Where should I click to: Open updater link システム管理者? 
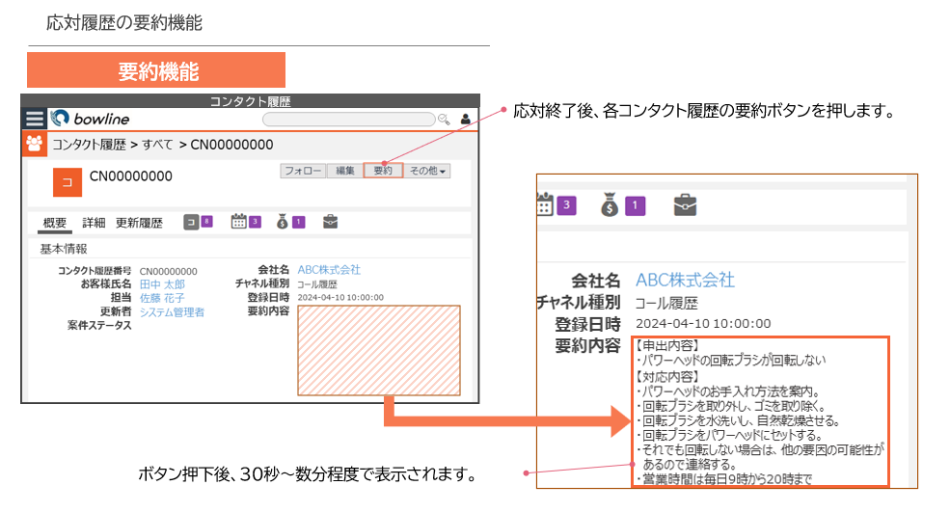[171, 312]
